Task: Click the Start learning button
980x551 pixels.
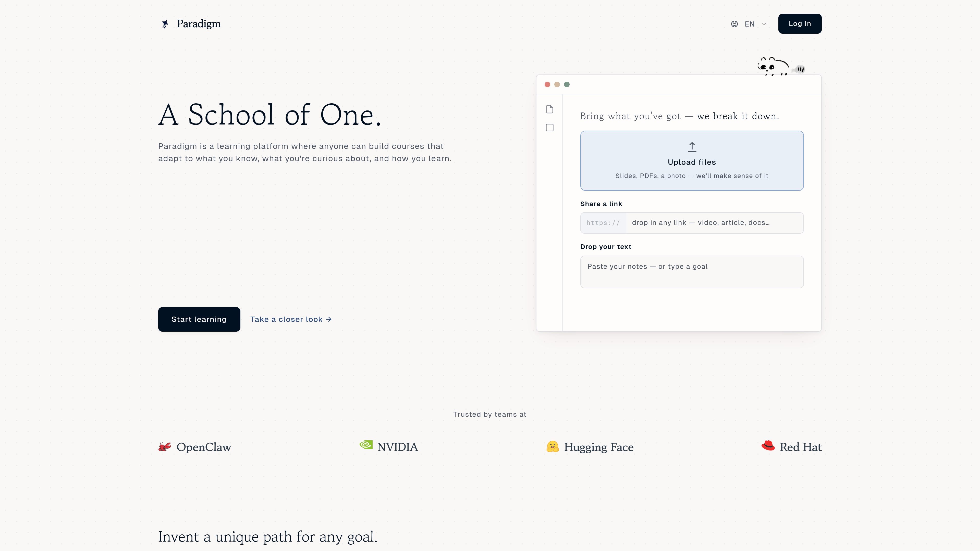Action: pyautogui.click(x=199, y=319)
